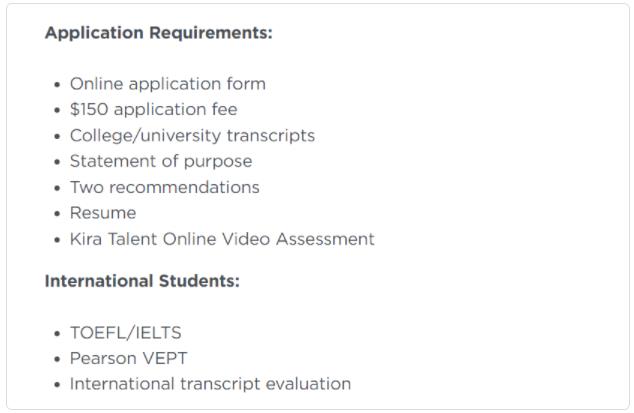This screenshot has height=413, width=634.
Task: Click the "International Students:" heading
Action: click(x=142, y=281)
